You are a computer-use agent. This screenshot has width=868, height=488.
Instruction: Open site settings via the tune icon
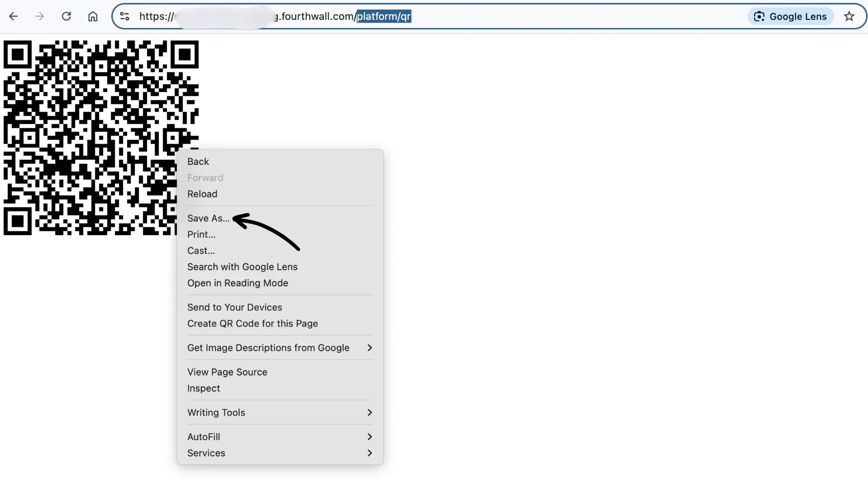124,16
